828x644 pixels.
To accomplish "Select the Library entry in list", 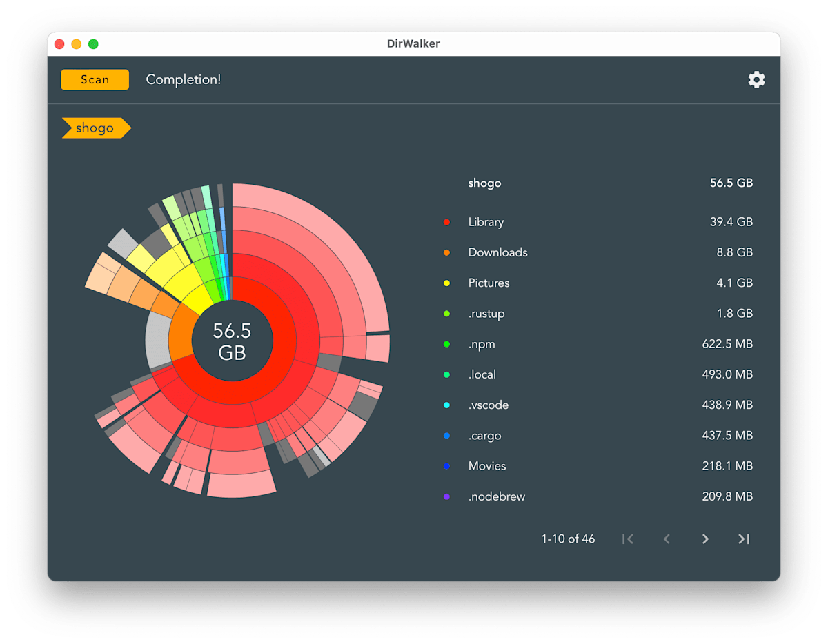I will 598,222.
